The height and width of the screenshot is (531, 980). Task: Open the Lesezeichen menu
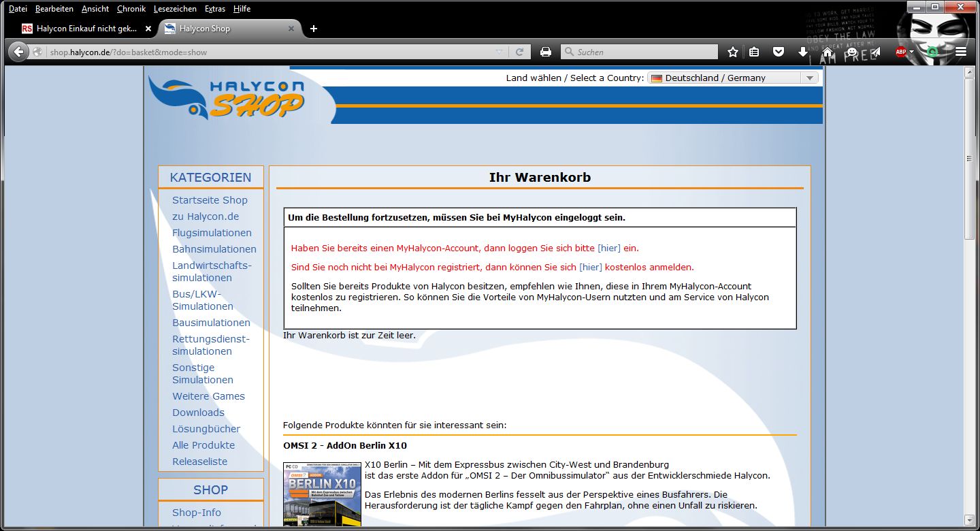[x=175, y=9]
